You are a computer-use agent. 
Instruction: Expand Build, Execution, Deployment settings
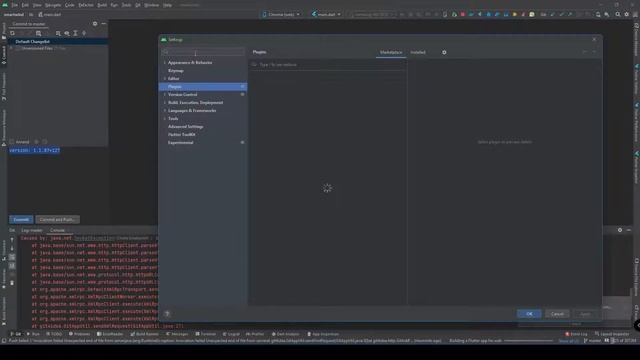(x=165, y=102)
